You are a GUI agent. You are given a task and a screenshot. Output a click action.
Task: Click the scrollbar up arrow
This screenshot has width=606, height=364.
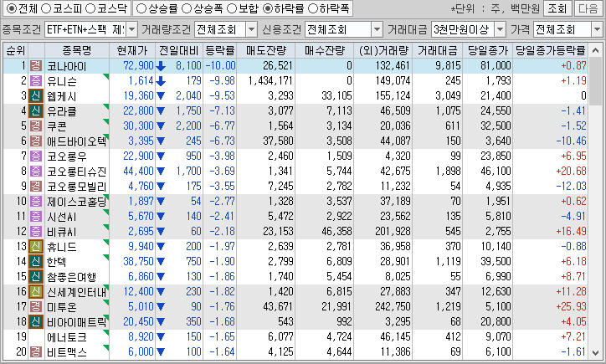[x=596, y=50]
